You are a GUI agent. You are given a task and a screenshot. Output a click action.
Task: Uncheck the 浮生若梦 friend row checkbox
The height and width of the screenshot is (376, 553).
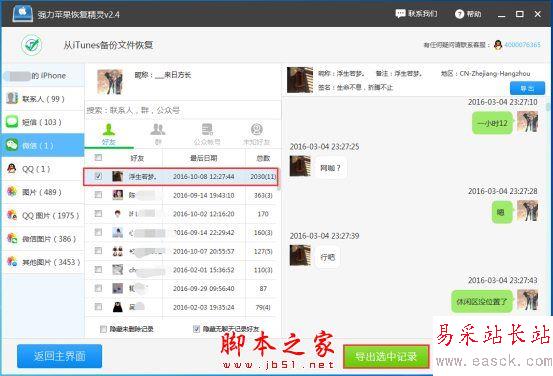(x=98, y=176)
